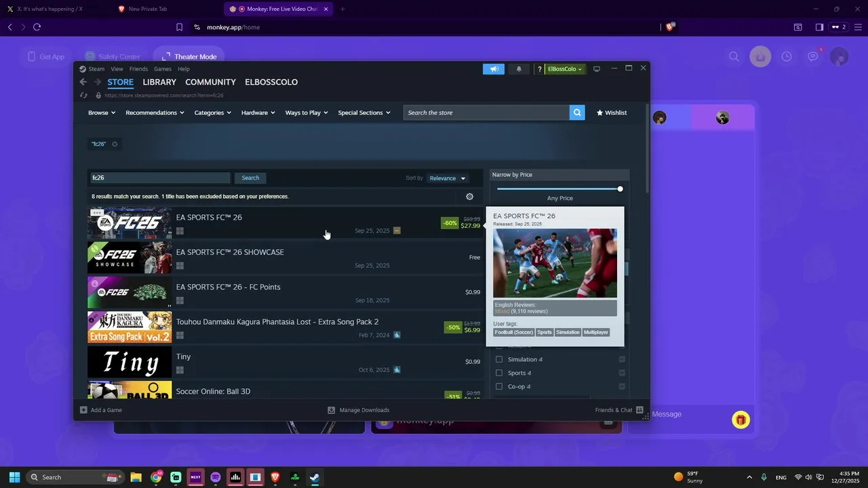The width and height of the screenshot is (868, 488).
Task: Click the store search magnifier button
Action: (577, 113)
